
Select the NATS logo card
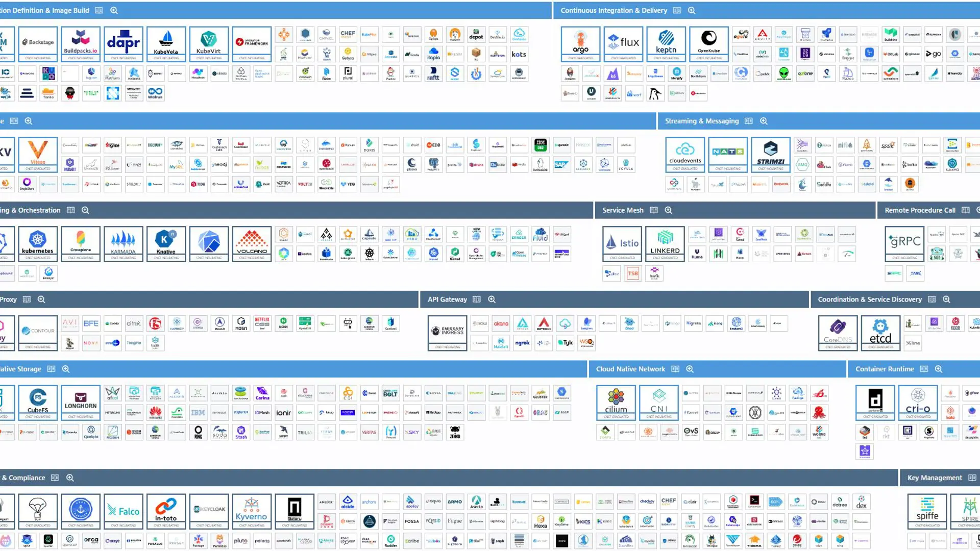[x=728, y=155]
